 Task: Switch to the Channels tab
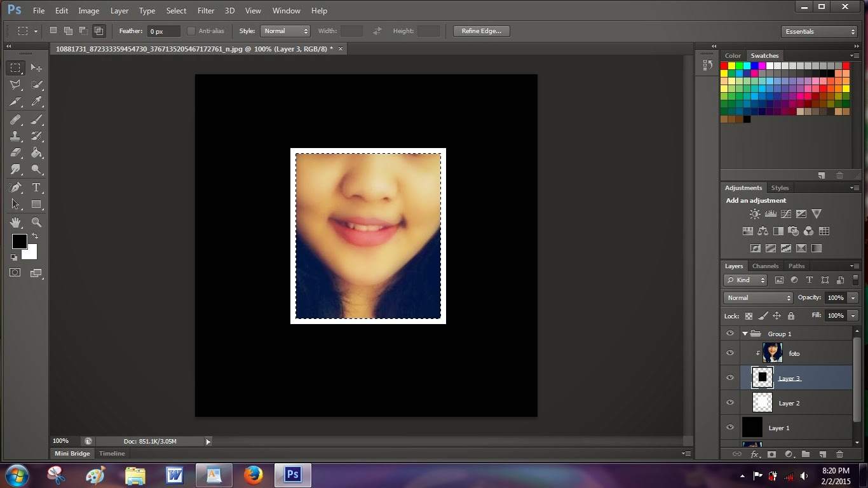pyautogui.click(x=765, y=266)
